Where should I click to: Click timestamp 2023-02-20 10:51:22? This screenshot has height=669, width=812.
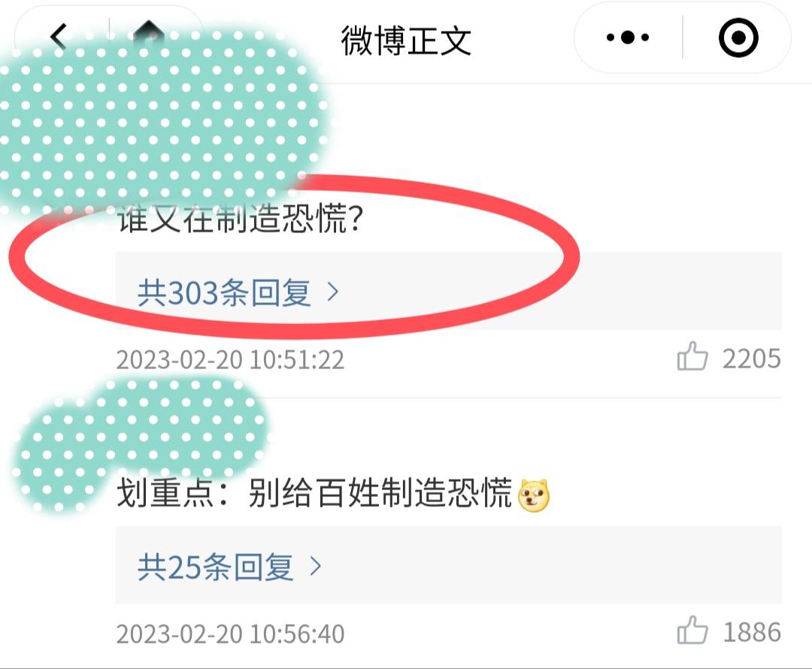[231, 360]
